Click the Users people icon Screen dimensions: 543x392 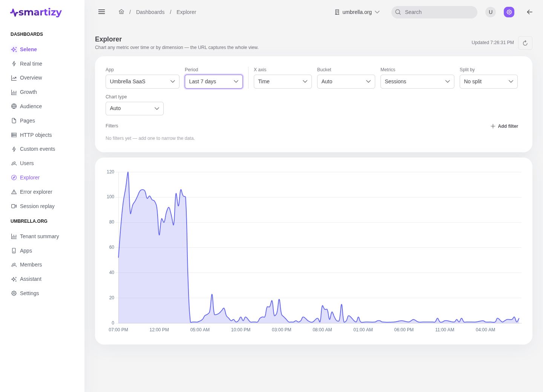tap(14, 164)
